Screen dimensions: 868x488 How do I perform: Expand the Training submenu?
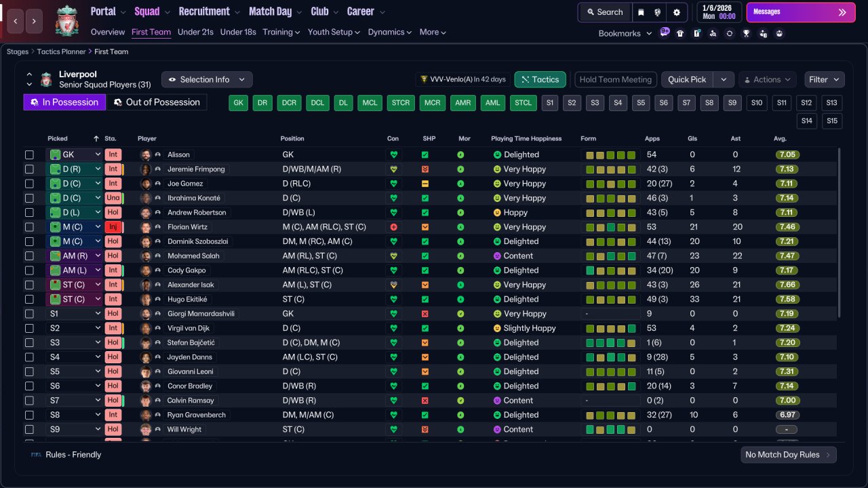click(281, 32)
